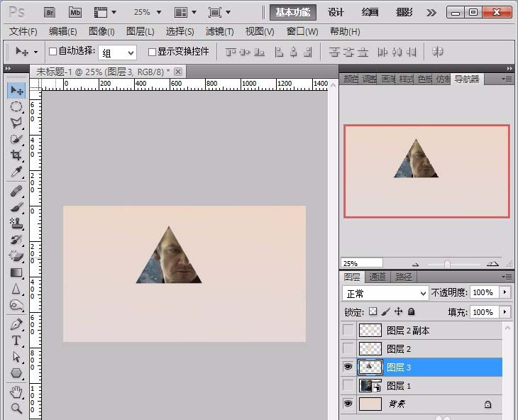This screenshot has width=518, height=420.
Task: Click the 基本功能 workspace button
Action: (292, 12)
